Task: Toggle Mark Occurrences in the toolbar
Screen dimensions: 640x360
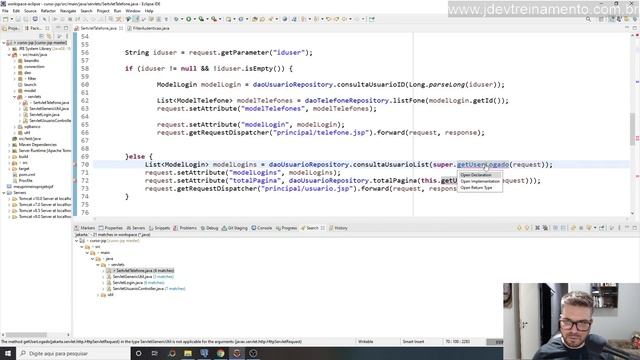Action: [136, 19]
